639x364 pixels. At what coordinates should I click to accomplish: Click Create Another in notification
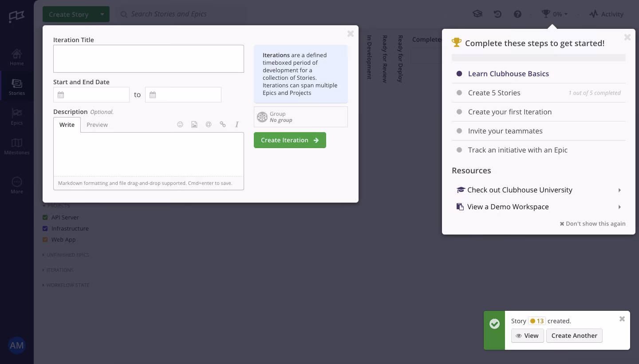(x=574, y=336)
